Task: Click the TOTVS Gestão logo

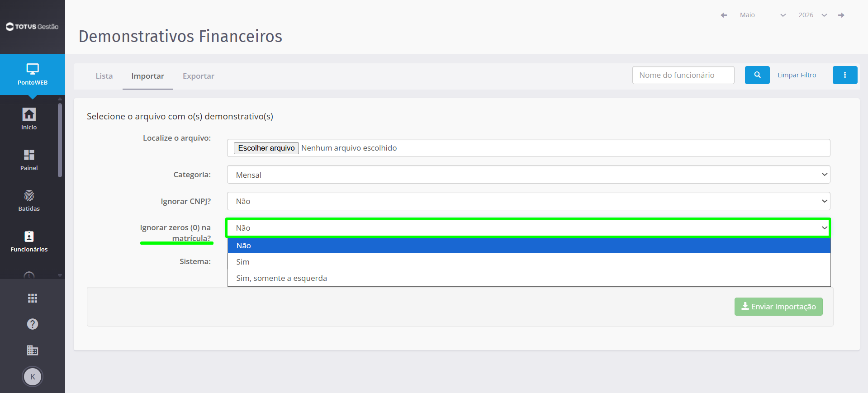Action: click(x=32, y=27)
